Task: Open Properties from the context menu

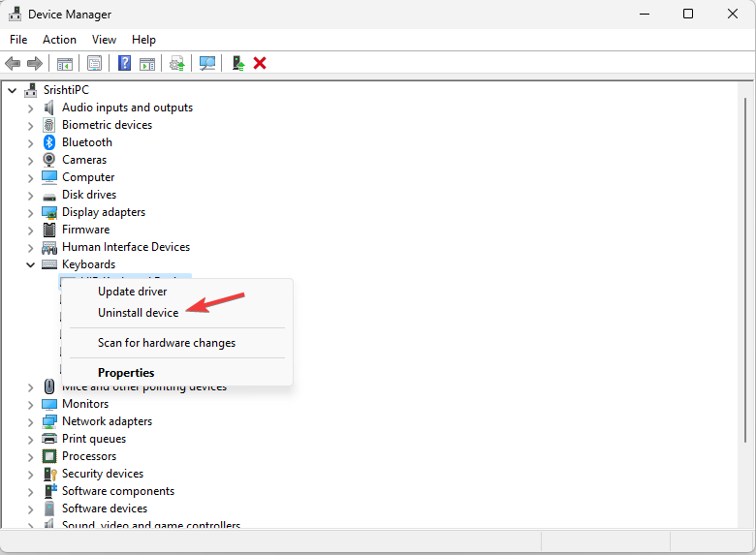Action: [126, 372]
